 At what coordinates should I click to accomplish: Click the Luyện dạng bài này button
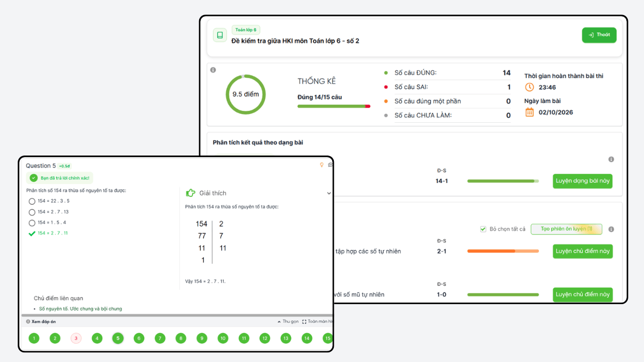click(x=582, y=181)
